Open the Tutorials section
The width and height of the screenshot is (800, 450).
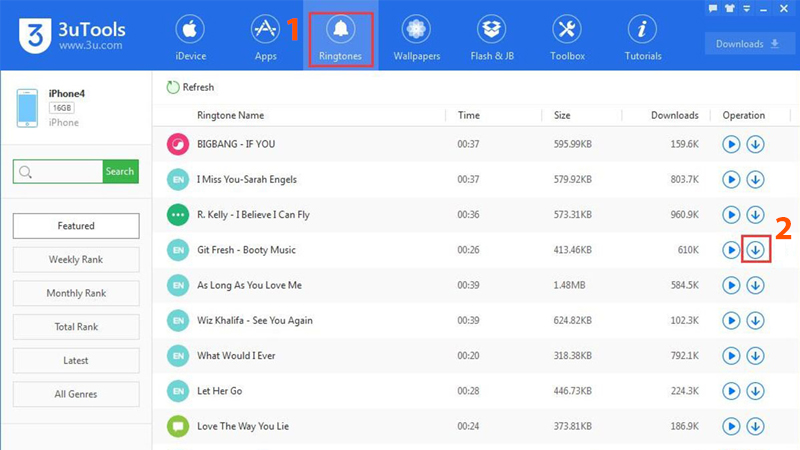(x=642, y=39)
